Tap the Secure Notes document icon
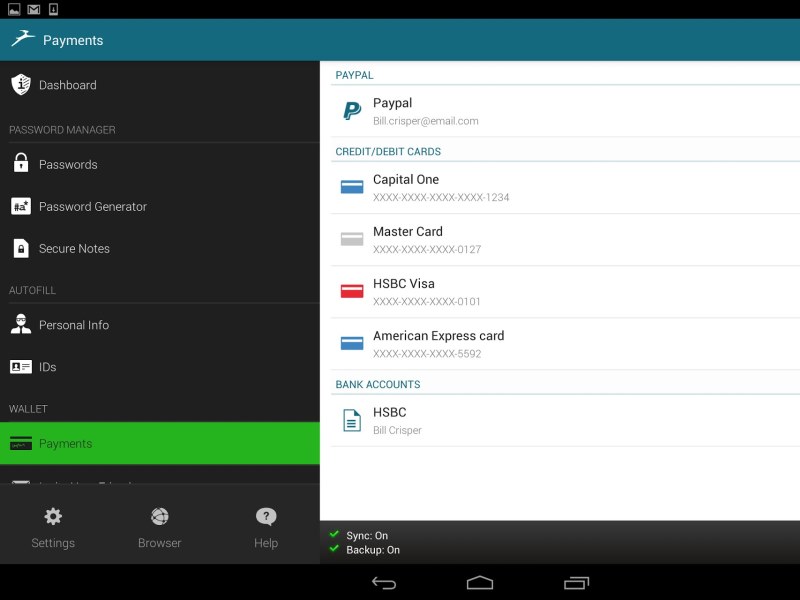This screenshot has width=800, height=600. coord(21,248)
